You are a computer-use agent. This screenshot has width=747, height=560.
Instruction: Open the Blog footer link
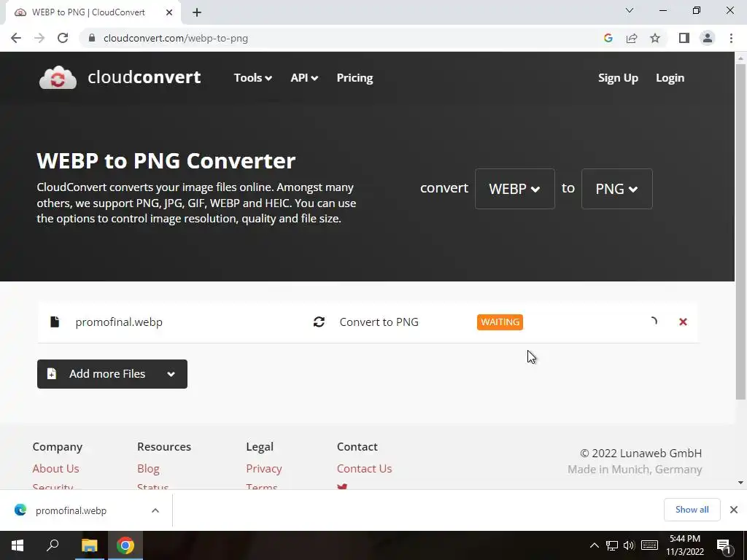pyautogui.click(x=148, y=469)
